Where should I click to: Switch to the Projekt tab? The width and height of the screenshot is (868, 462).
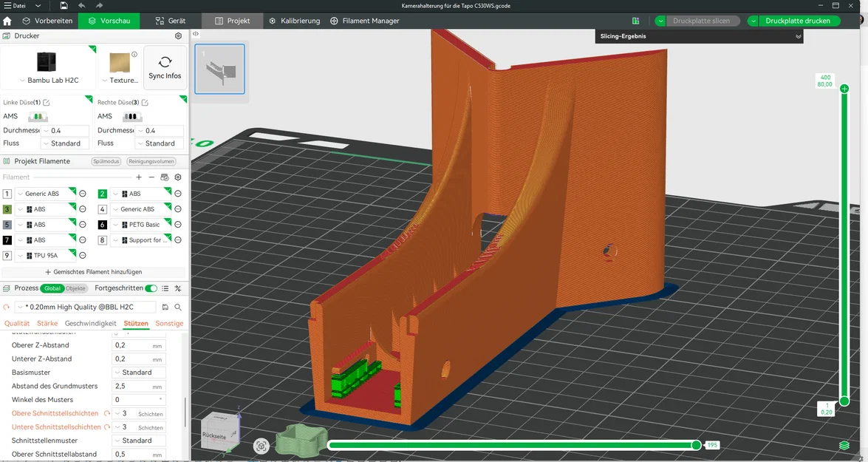(233, 21)
